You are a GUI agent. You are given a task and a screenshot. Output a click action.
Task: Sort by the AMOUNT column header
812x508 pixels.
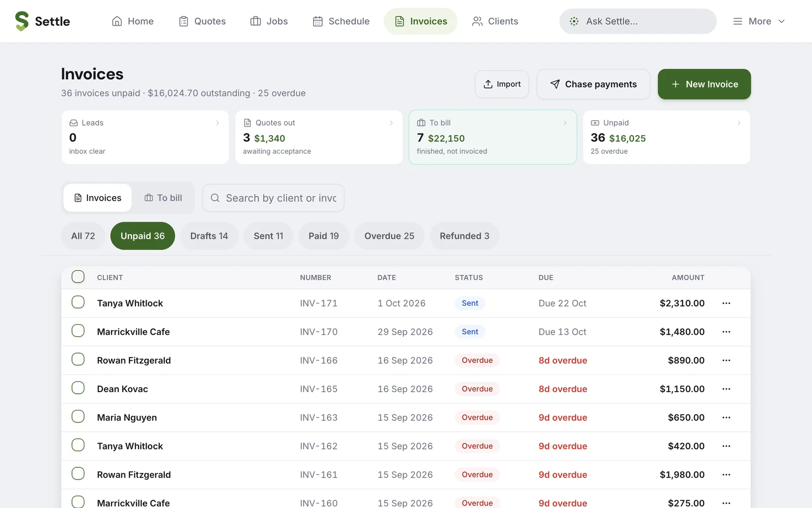click(688, 278)
